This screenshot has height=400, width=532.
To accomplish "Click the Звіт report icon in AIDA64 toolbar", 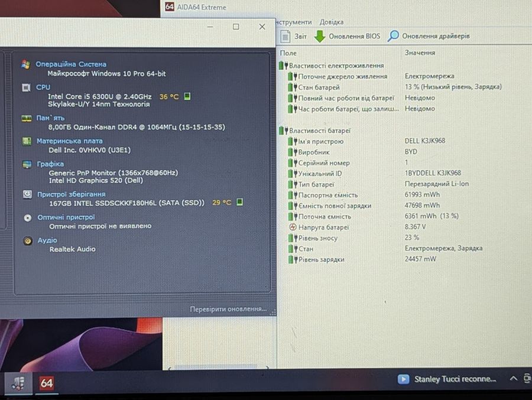I will click(286, 36).
